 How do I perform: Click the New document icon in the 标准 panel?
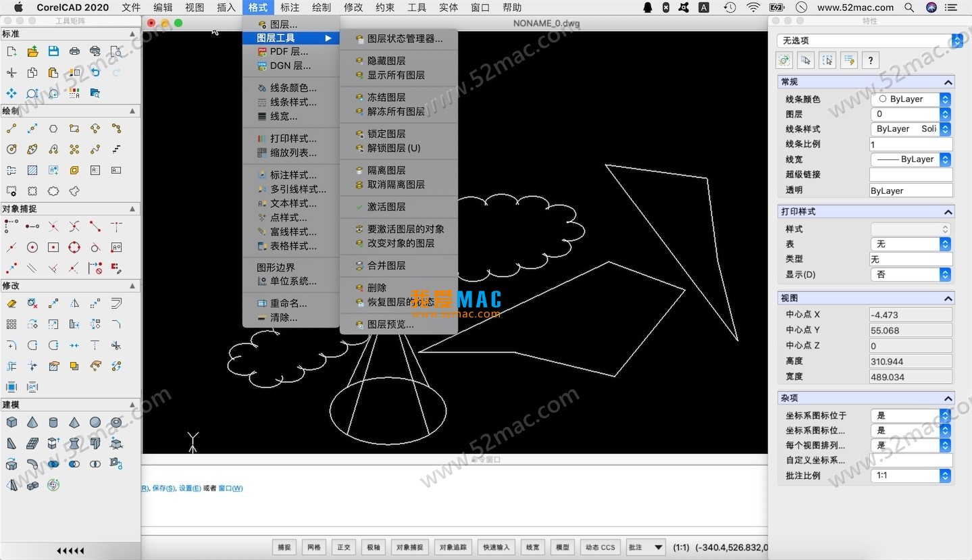[11, 51]
